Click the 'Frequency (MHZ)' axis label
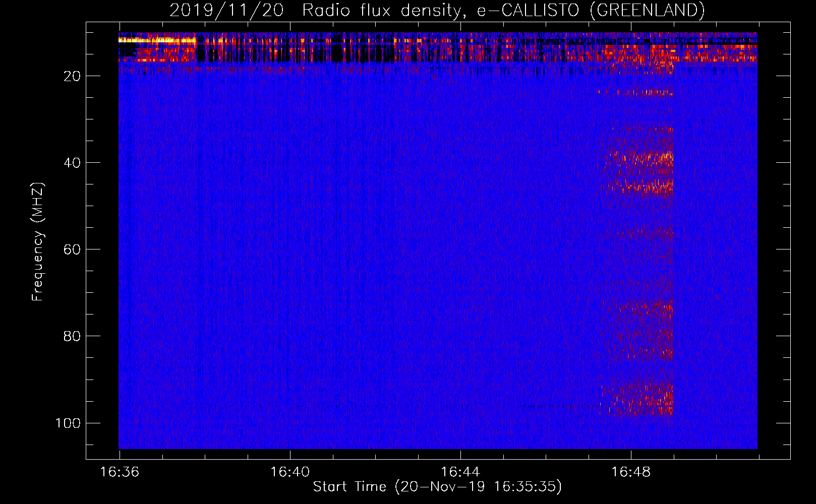The image size is (816, 504). [38, 242]
